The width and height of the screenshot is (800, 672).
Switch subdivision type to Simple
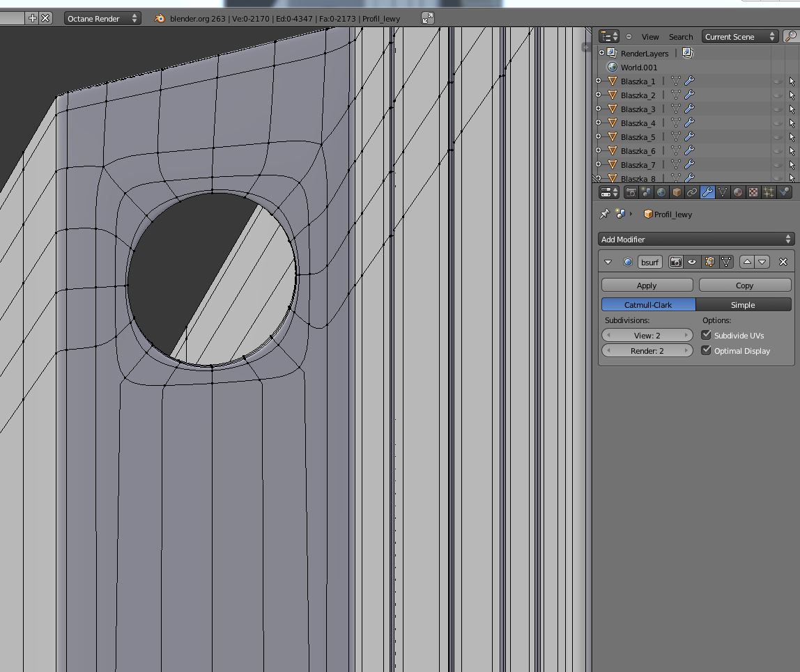743,304
